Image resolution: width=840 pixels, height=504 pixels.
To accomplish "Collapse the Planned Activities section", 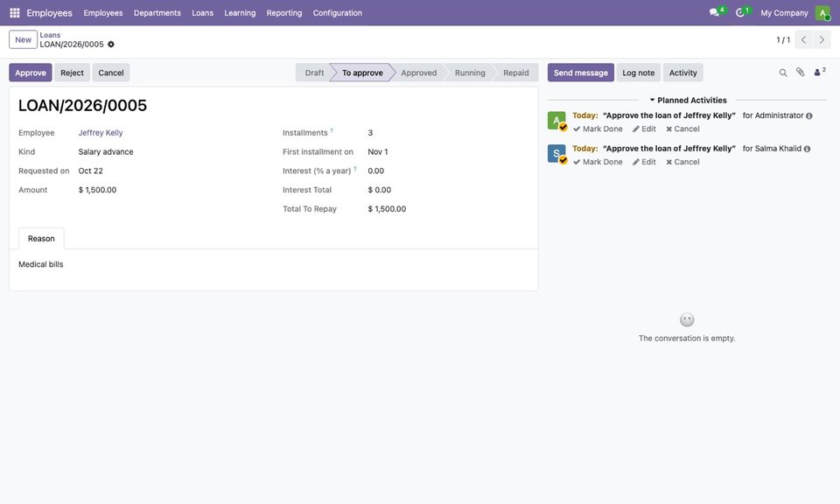I will [x=688, y=100].
